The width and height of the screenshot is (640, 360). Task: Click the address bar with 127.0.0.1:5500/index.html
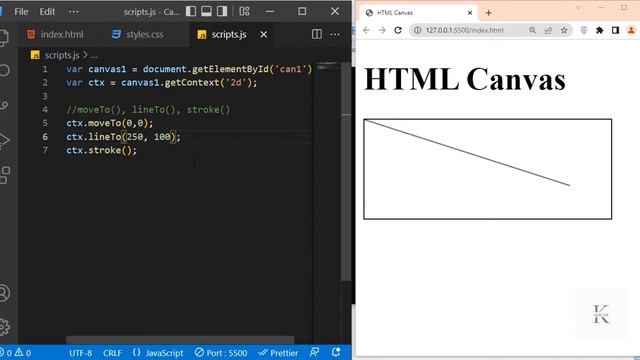click(x=464, y=30)
